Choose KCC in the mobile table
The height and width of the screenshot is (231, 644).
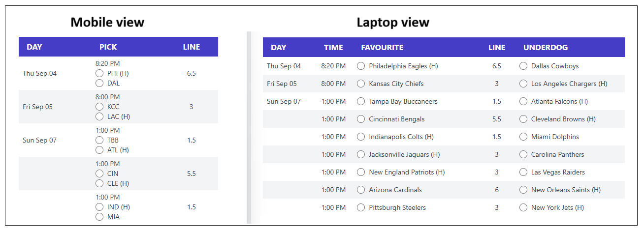tap(99, 107)
